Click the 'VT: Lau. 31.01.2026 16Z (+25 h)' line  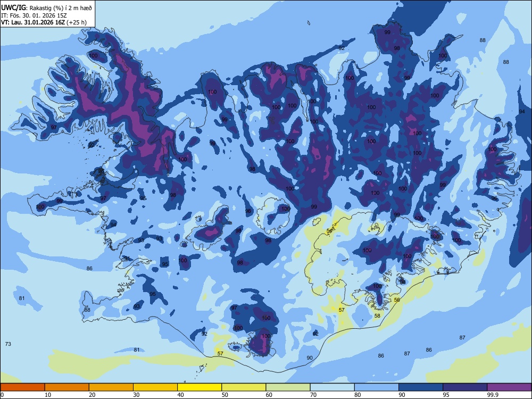[x=44, y=22]
